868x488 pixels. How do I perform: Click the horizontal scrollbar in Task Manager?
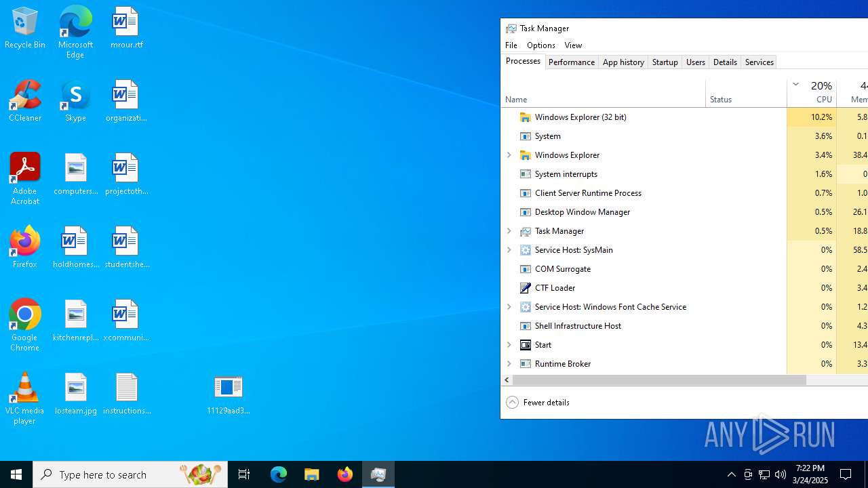[659, 380]
